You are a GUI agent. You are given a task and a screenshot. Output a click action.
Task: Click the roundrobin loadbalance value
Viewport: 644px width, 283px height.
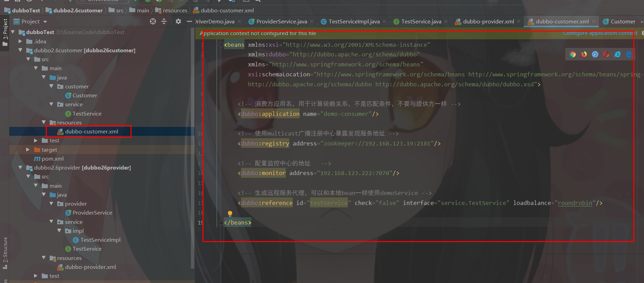[575, 203]
